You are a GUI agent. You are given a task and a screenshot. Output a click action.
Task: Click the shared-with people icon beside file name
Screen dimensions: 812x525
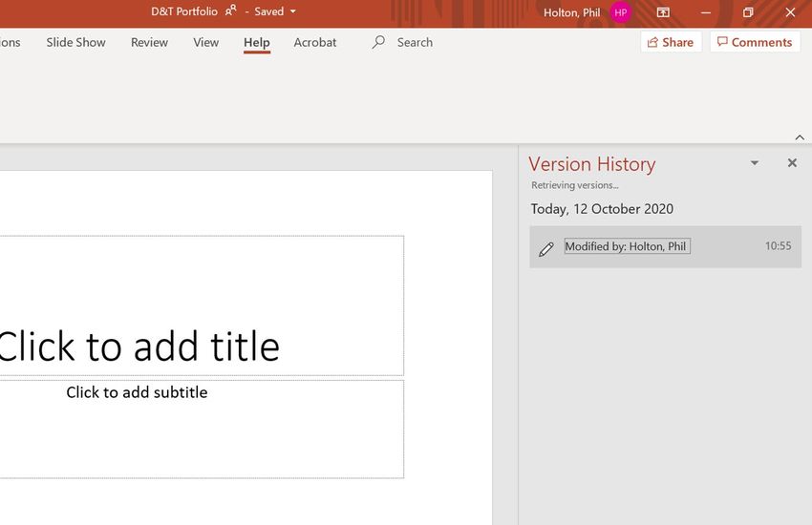[230, 10]
